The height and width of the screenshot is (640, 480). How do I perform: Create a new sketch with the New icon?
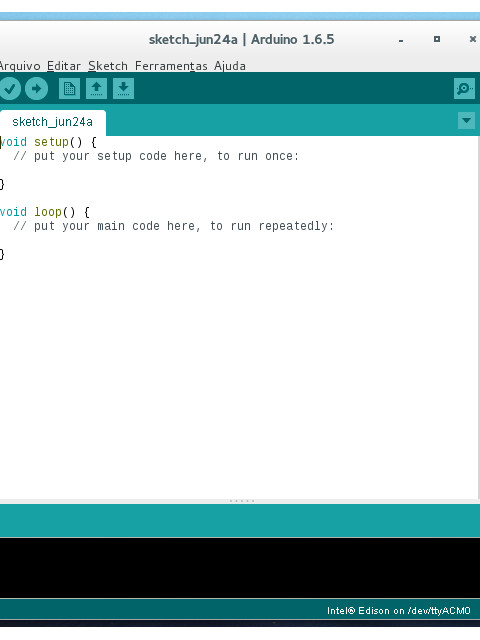pyautogui.click(x=69, y=89)
